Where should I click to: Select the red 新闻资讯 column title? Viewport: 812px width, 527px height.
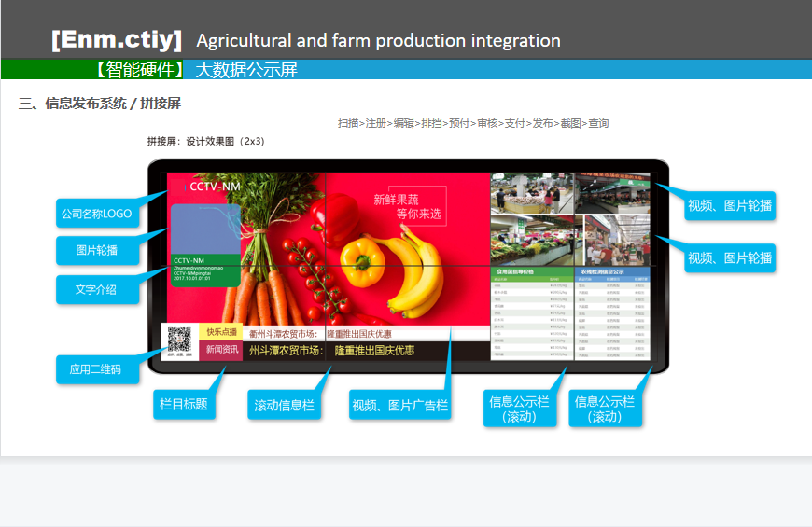click(221, 350)
